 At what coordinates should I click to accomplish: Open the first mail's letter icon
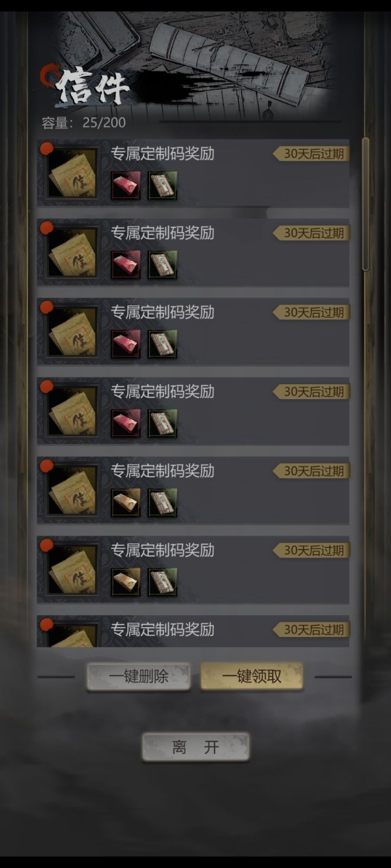pyautogui.click(x=72, y=174)
